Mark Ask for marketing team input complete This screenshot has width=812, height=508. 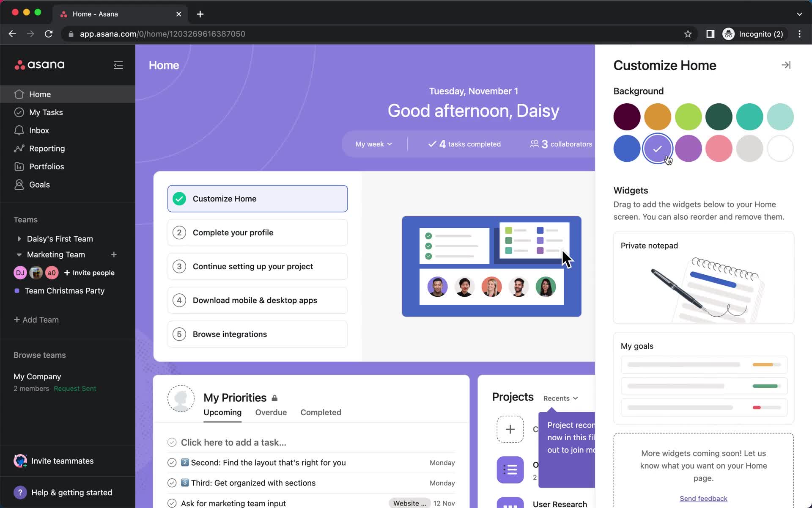(x=172, y=503)
